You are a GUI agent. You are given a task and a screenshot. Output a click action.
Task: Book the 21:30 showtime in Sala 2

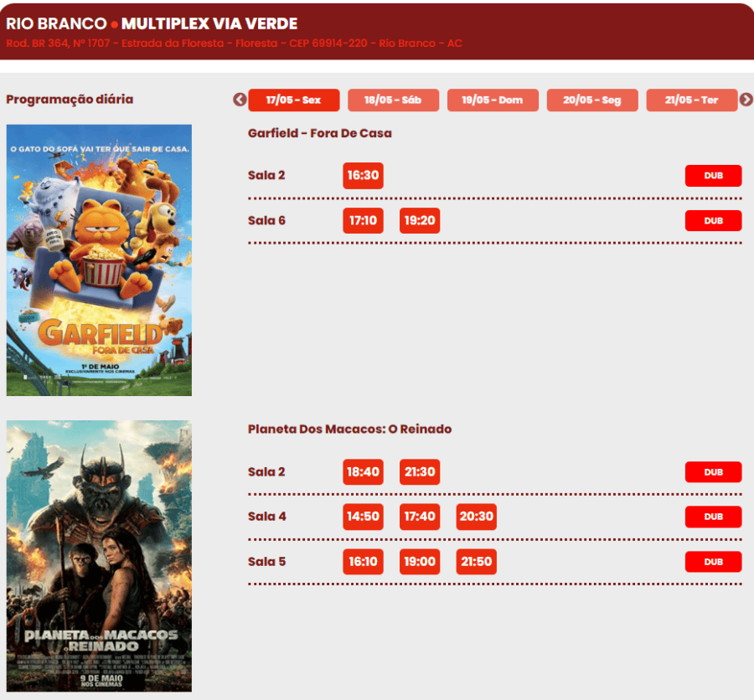[x=419, y=472]
